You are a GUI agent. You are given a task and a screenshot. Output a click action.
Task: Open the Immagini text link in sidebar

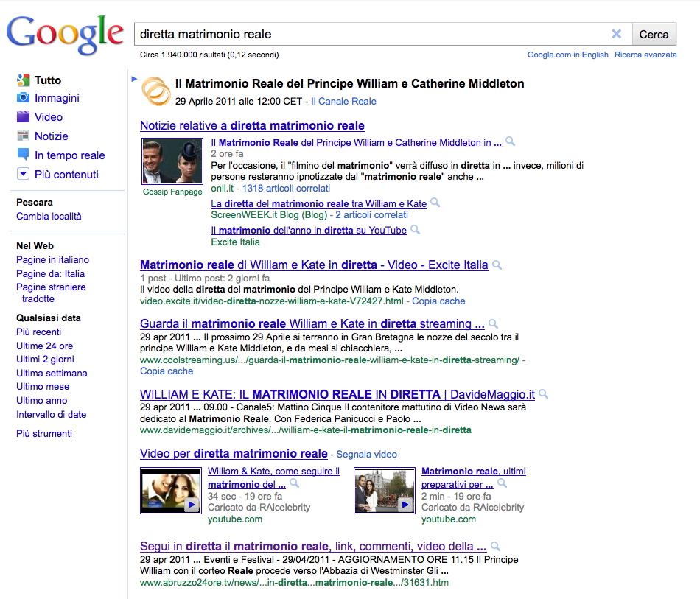[x=57, y=98]
